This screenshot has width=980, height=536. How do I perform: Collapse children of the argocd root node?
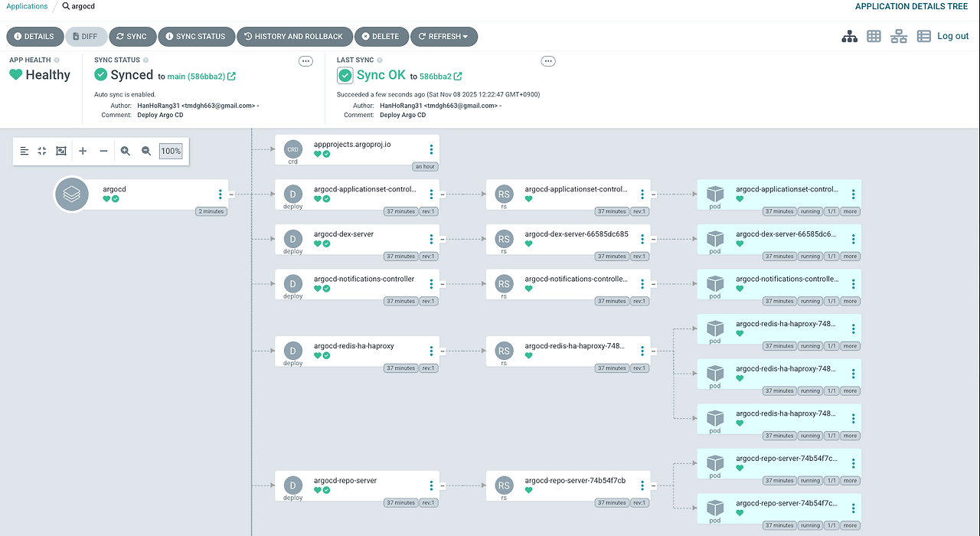[232, 194]
